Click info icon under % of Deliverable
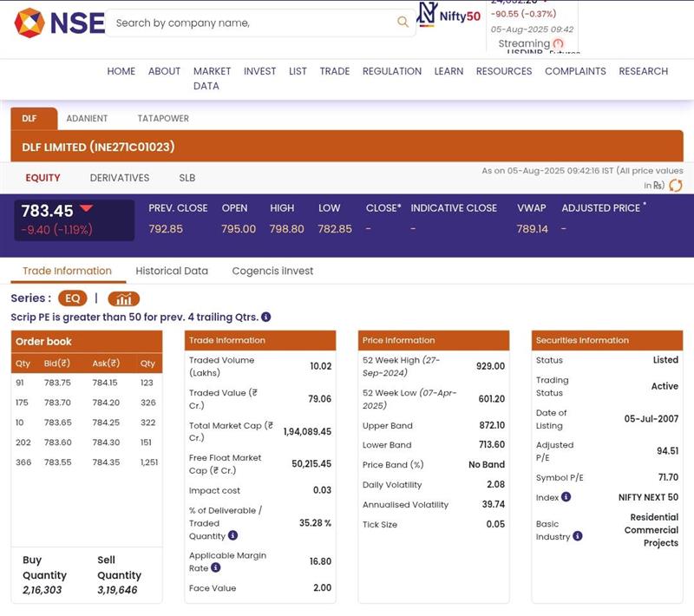 (232, 536)
